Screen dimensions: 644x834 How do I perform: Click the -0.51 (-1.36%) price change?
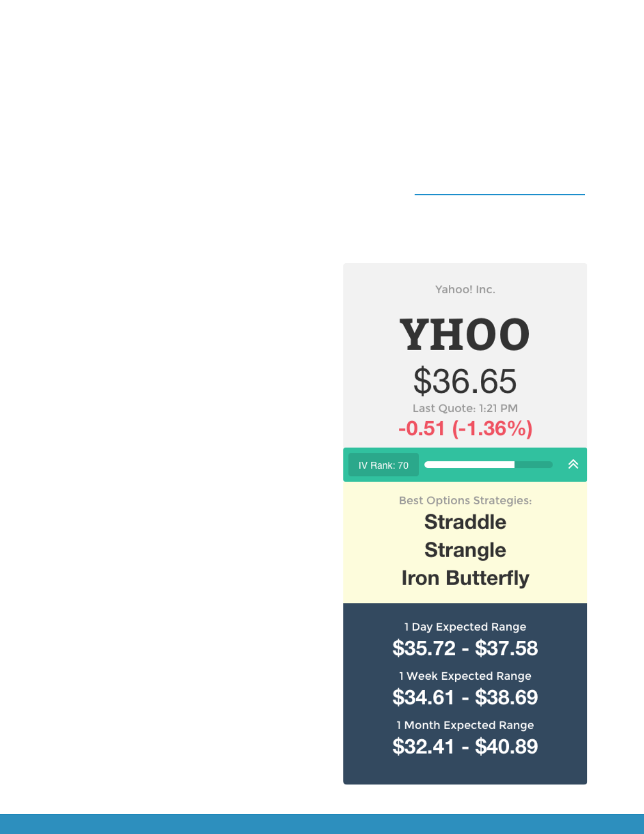point(465,429)
